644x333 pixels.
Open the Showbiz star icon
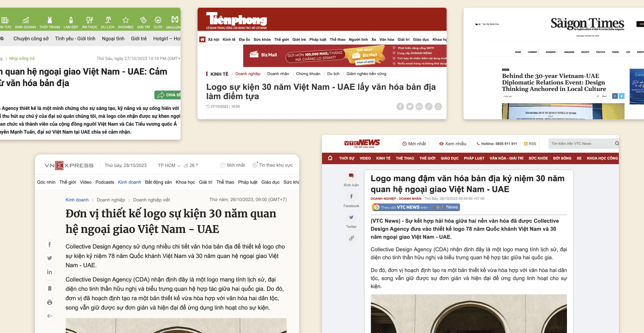pyautogui.click(x=126, y=20)
